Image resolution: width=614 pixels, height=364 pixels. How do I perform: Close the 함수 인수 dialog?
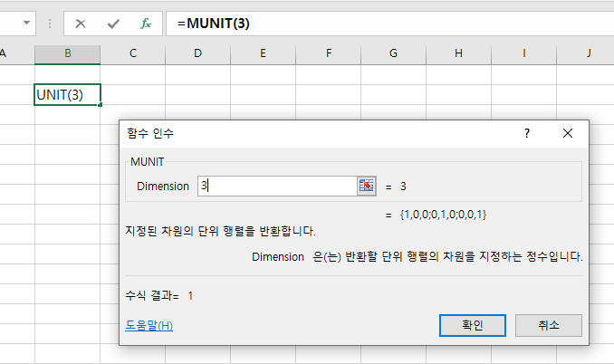coord(568,133)
